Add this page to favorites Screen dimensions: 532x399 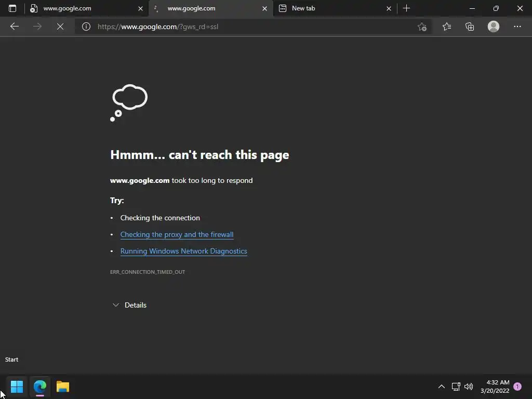(x=422, y=26)
